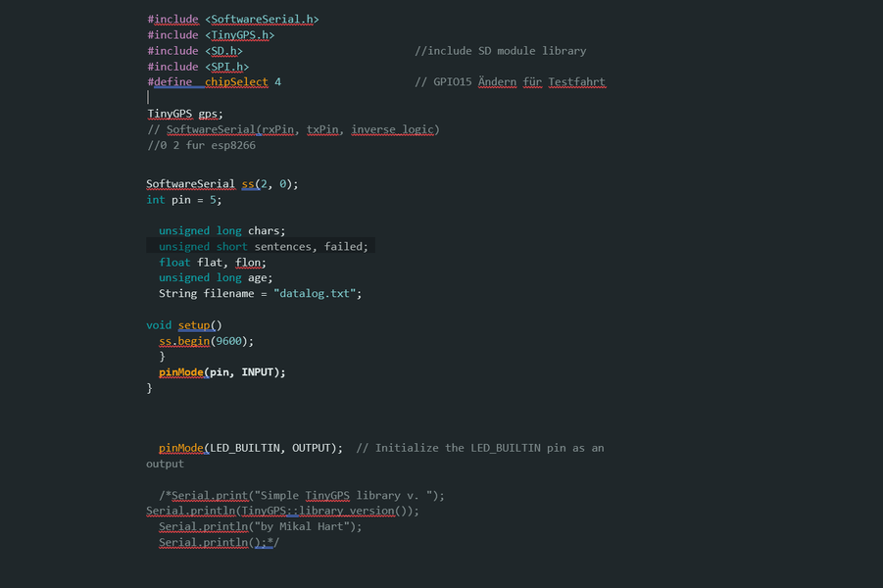Click the 'GPIO15 Ändern für Testfahrt' comment
Viewport: 883px width, 588px height.
tap(511, 82)
